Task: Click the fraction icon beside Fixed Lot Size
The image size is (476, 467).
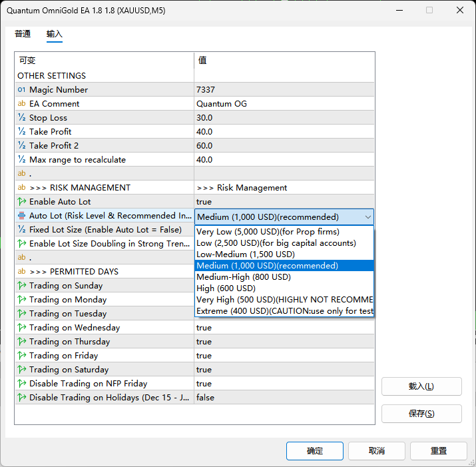Action: [21, 229]
